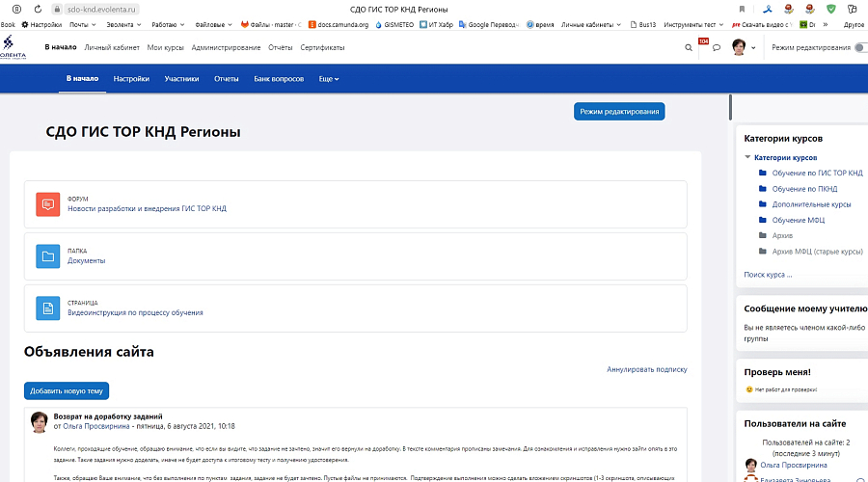868x482 pixels.
Task: Click the bookmark icon in browser toolbar
Action: [742, 9]
